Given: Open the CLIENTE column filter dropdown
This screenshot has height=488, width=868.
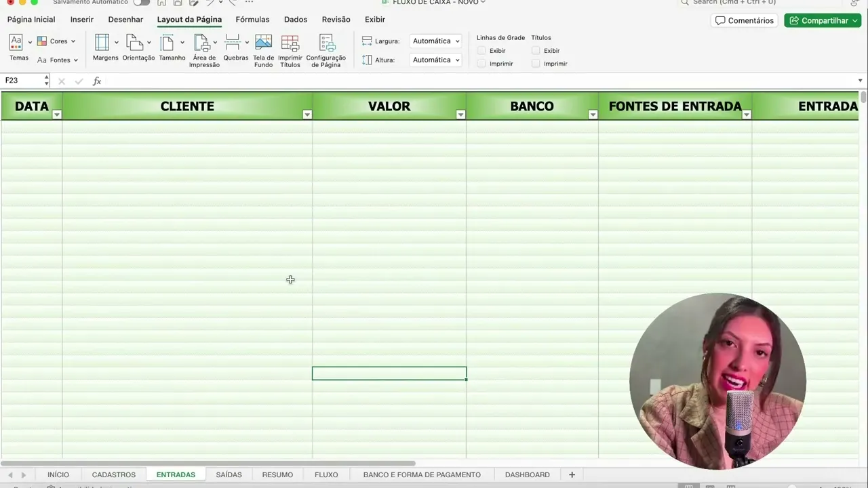Looking at the screenshot, I should (x=307, y=115).
